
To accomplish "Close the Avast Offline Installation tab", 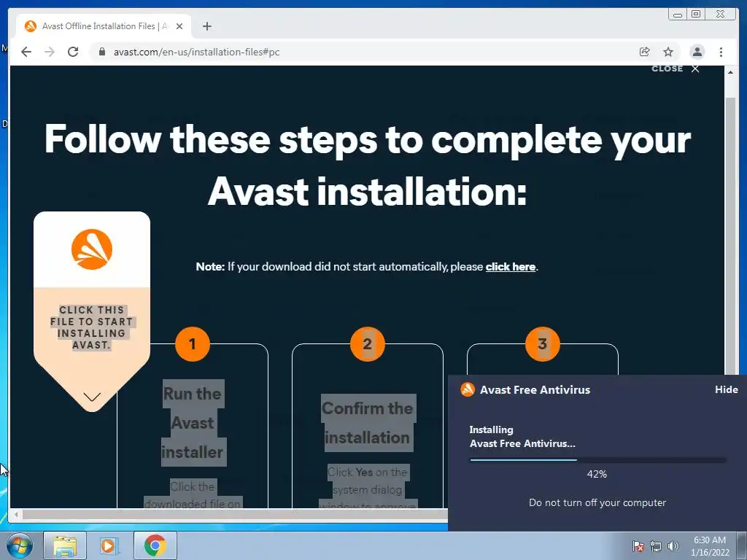I will pyautogui.click(x=179, y=26).
